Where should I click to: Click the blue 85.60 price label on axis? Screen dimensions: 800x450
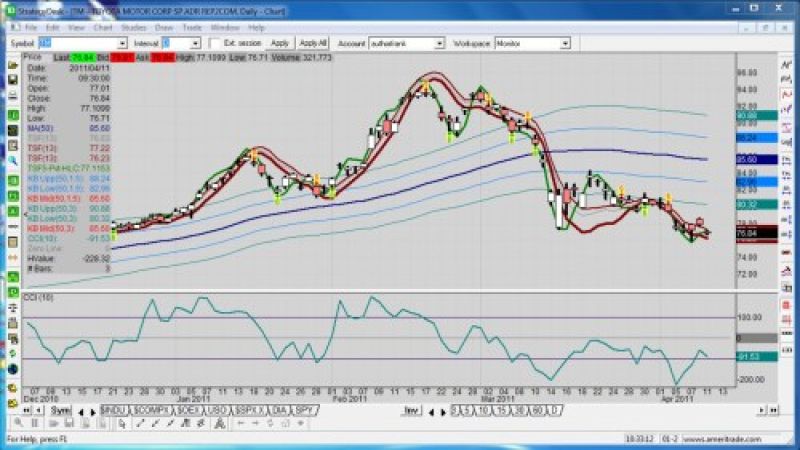[748, 159]
